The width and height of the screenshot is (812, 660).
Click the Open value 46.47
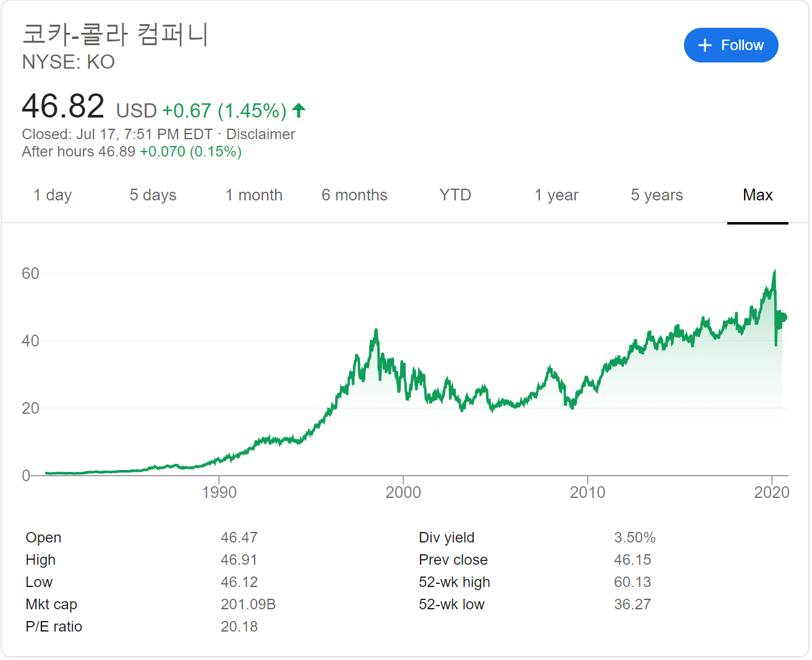[x=239, y=538]
